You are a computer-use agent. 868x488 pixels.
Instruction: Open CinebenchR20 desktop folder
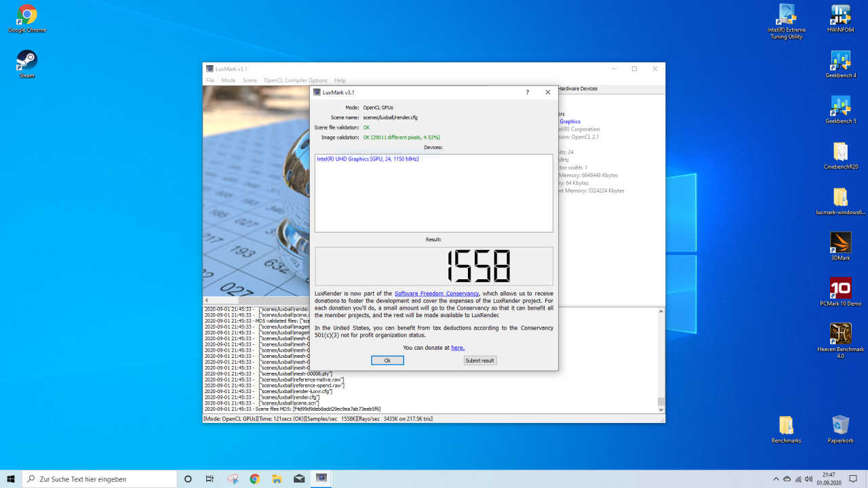[x=841, y=156]
